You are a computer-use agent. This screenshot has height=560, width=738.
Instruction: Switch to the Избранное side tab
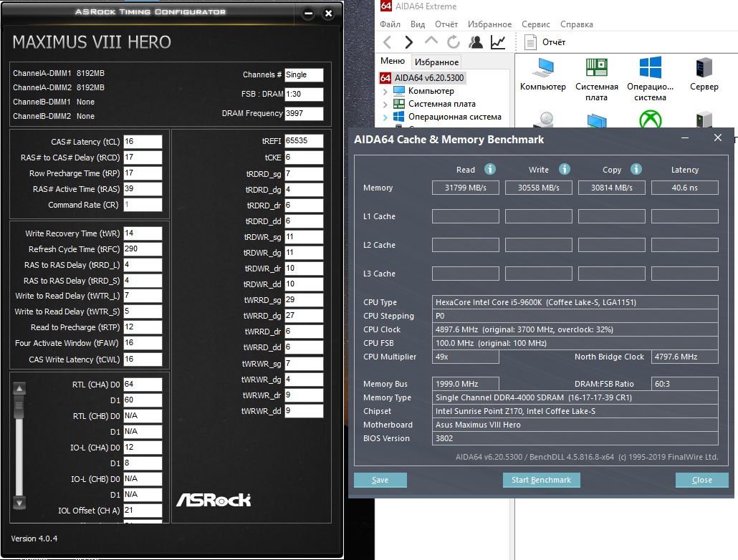coord(437,62)
